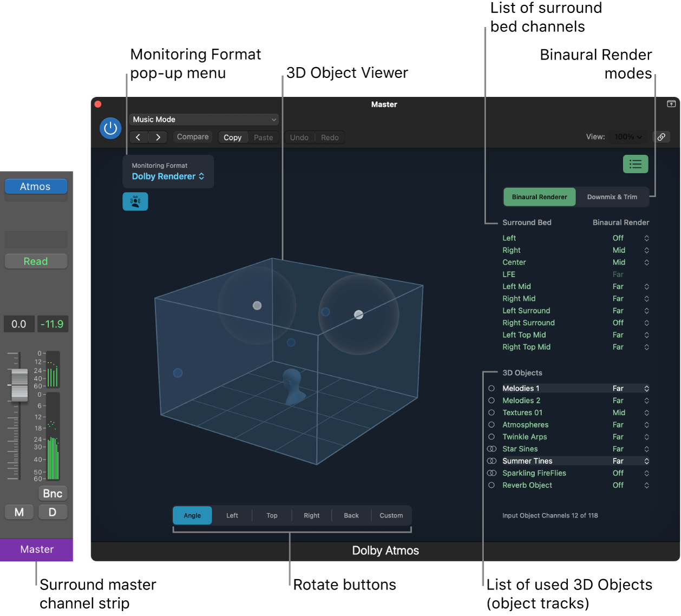Viewport: 681px width, 616px height.
Task: Switch to the Downmix & Trim tab
Action: pyautogui.click(x=612, y=196)
